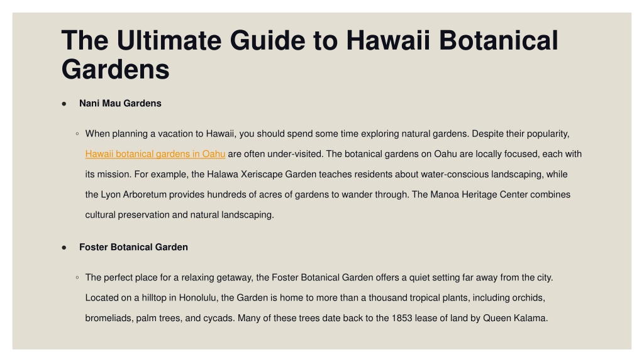The width and height of the screenshot is (644, 362).
Task: Select the solid bullet before Nani Mau Gardens
Action: [64, 104]
